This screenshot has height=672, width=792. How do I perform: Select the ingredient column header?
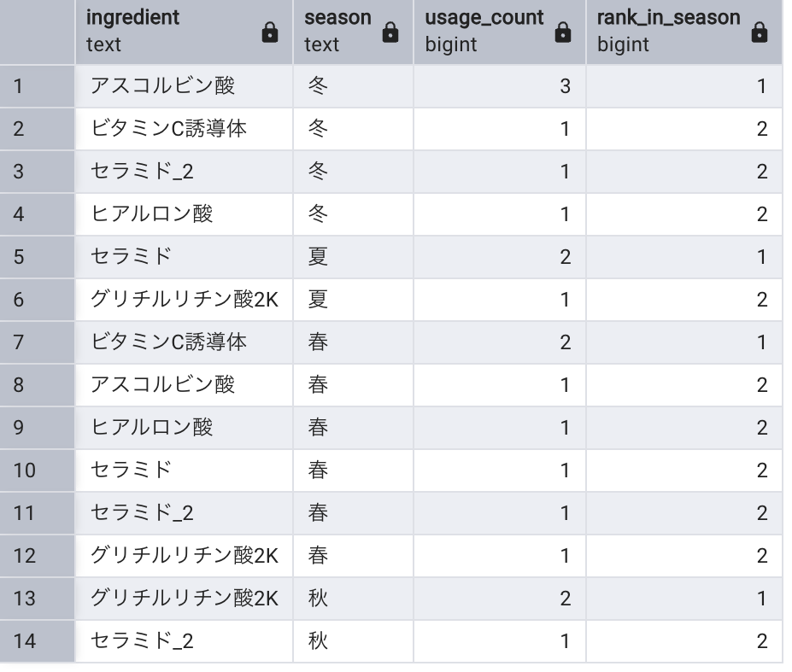coord(184,32)
